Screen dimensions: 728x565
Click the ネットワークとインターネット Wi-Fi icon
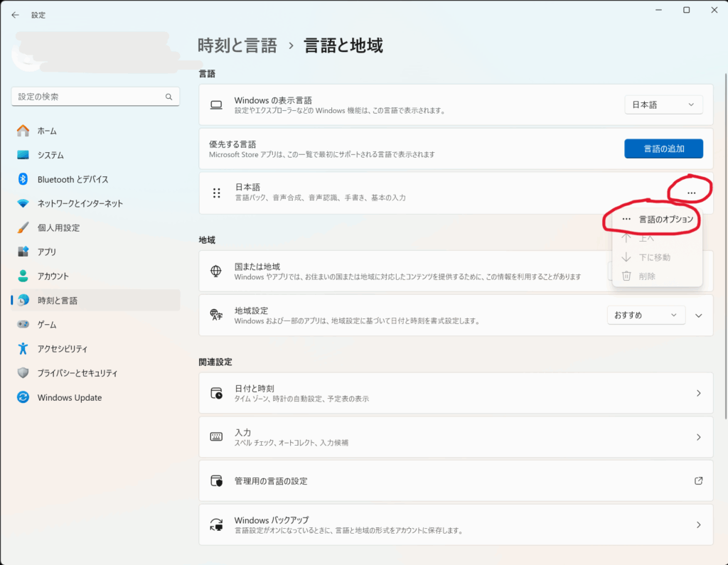[x=23, y=203]
